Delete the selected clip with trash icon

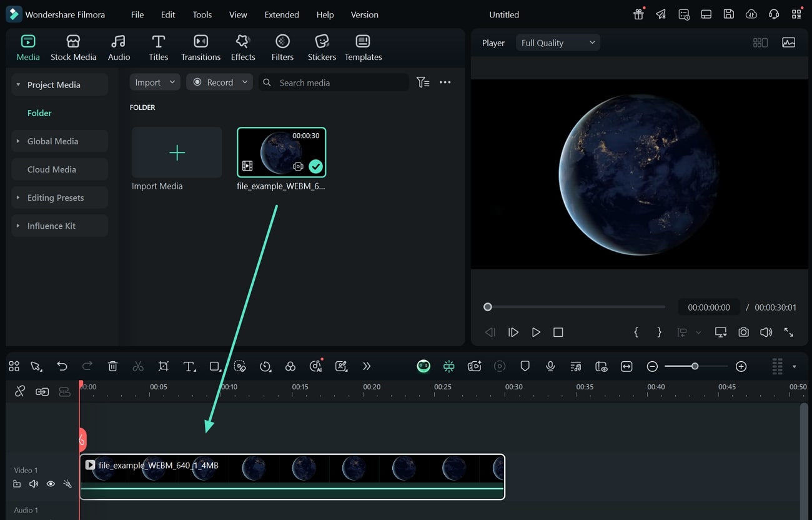point(112,366)
